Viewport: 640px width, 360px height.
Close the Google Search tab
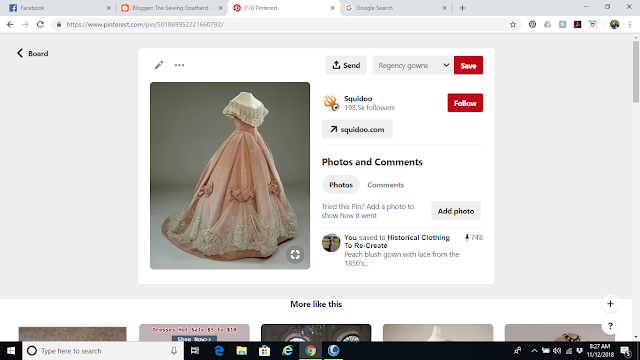pos(444,8)
